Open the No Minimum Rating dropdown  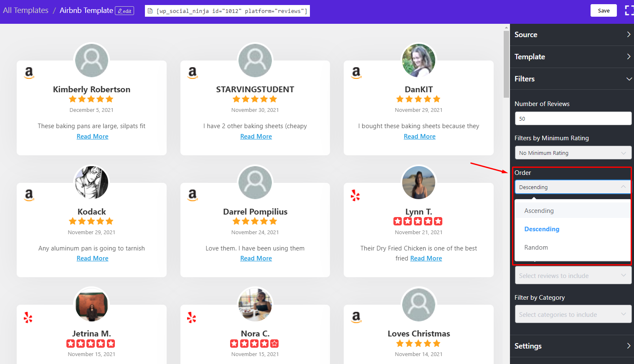click(573, 153)
